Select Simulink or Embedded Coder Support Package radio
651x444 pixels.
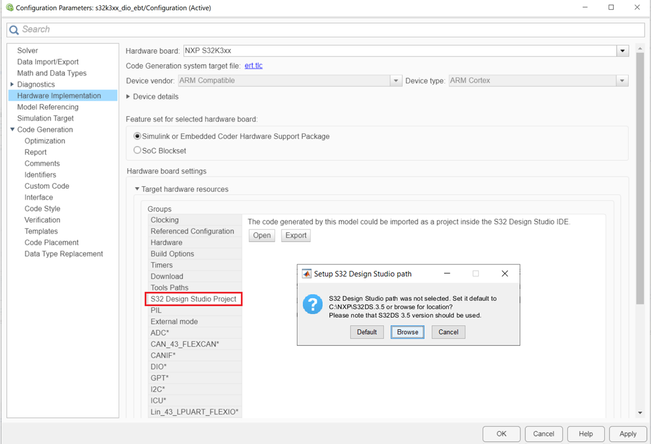137,136
